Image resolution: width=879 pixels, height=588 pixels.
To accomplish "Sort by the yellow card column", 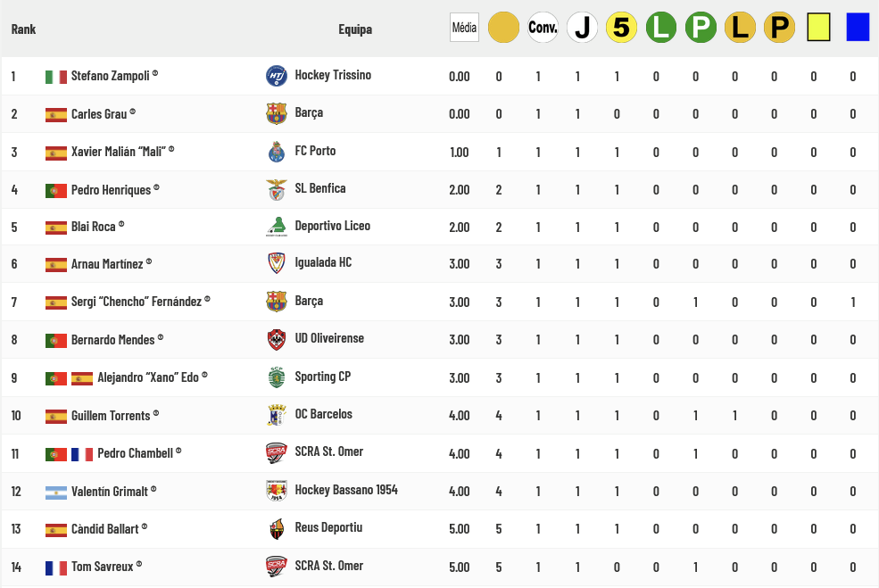I will (818, 28).
